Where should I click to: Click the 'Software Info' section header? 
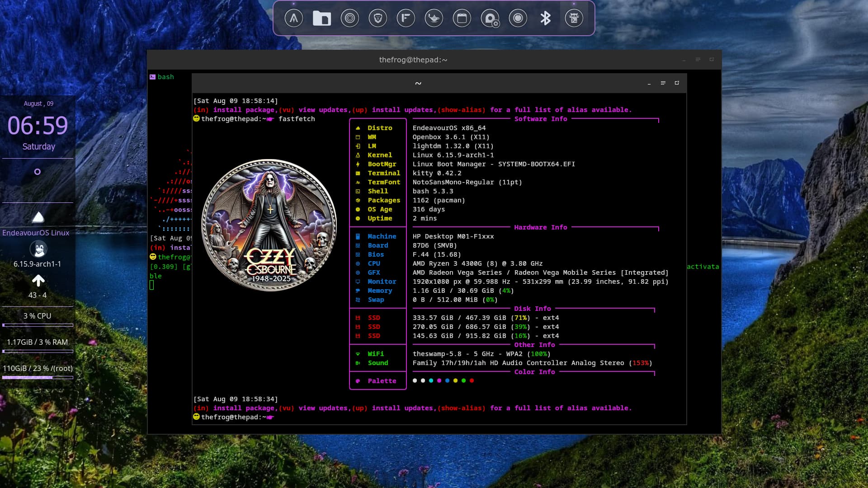(x=541, y=119)
